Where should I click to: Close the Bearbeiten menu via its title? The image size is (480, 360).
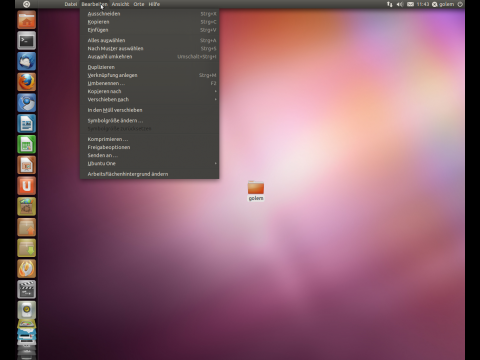click(x=95, y=4)
